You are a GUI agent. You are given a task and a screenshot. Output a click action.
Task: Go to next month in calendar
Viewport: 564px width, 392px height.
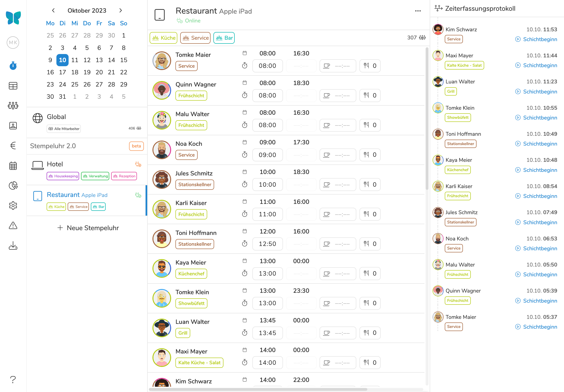pos(120,10)
